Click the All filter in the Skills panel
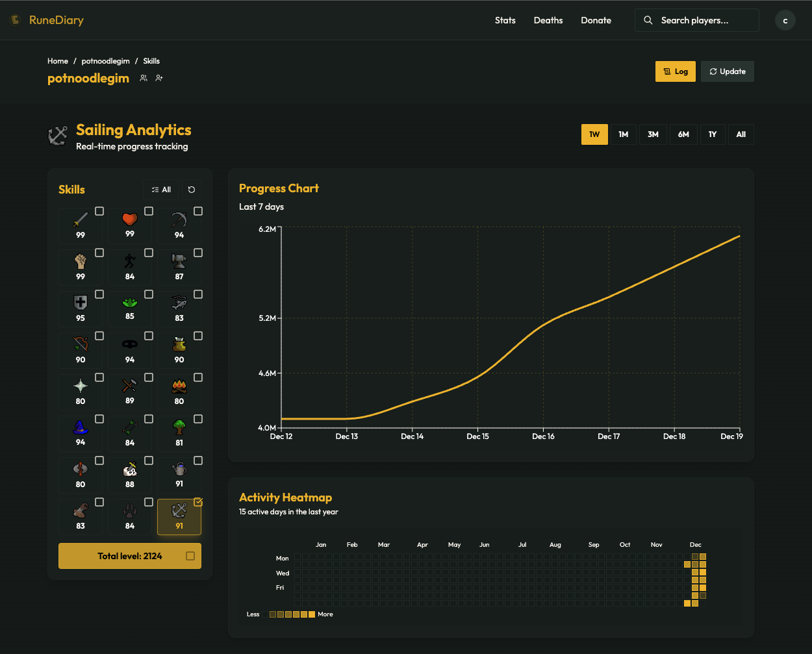This screenshot has width=812, height=654. coord(160,189)
